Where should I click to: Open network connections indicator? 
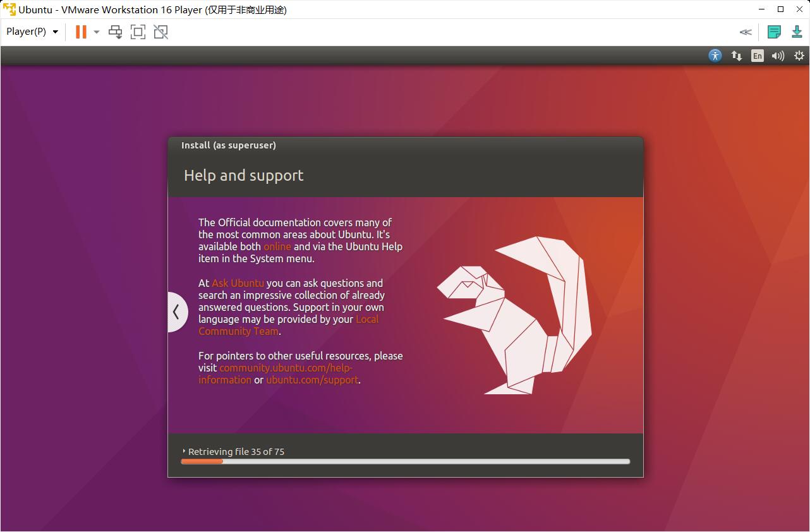pos(737,56)
